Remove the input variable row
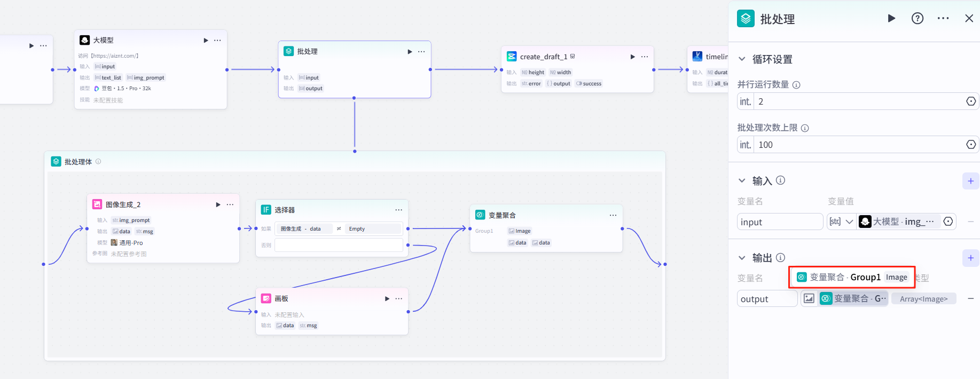 971,222
